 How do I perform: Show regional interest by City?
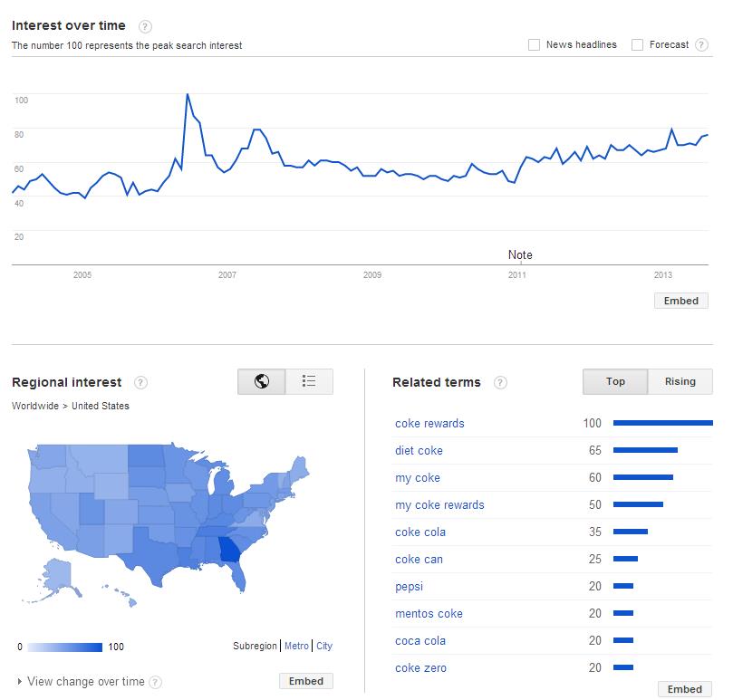pos(324,646)
